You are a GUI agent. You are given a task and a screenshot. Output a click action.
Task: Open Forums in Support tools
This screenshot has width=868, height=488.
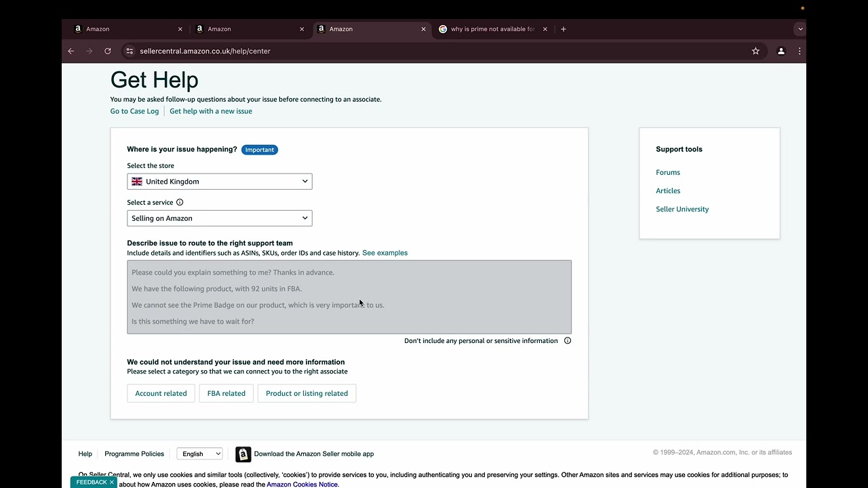668,172
